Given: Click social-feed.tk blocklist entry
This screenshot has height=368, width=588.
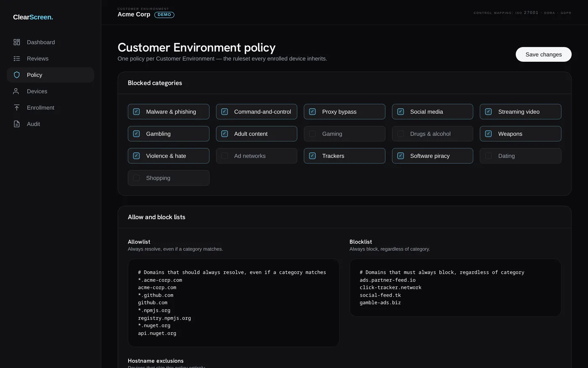Looking at the screenshot, I should pyautogui.click(x=380, y=295).
